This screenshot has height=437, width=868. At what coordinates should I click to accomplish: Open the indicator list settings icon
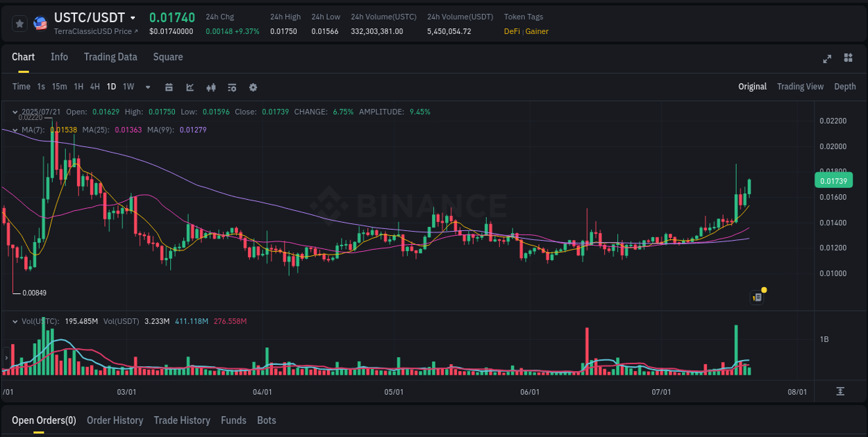tap(231, 87)
